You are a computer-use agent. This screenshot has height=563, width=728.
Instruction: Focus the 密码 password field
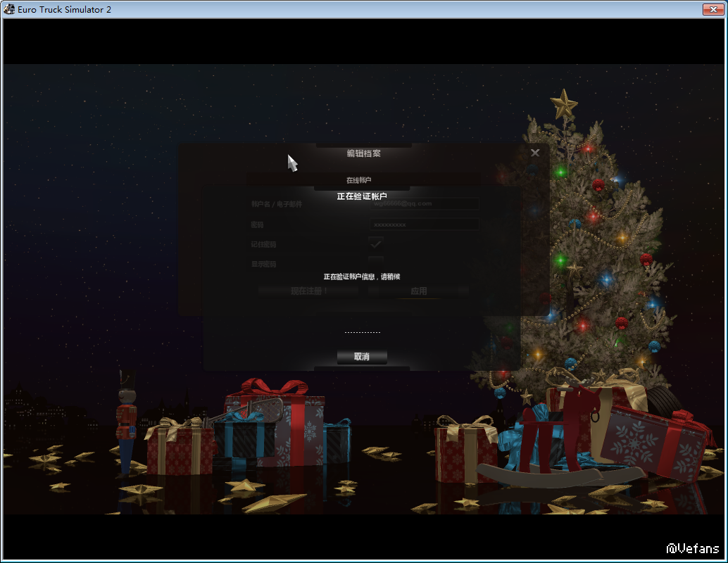coord(424,224)
